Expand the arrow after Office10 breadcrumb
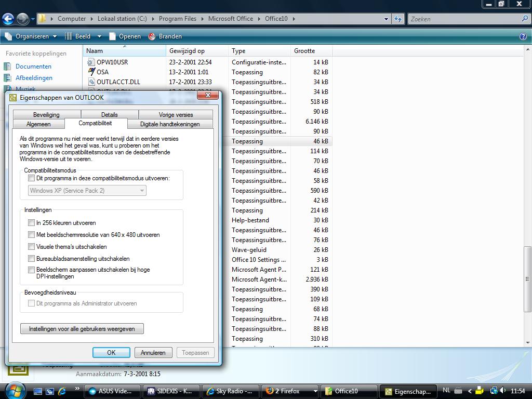Screen dimensions: 532x399 tap(294, 19)
